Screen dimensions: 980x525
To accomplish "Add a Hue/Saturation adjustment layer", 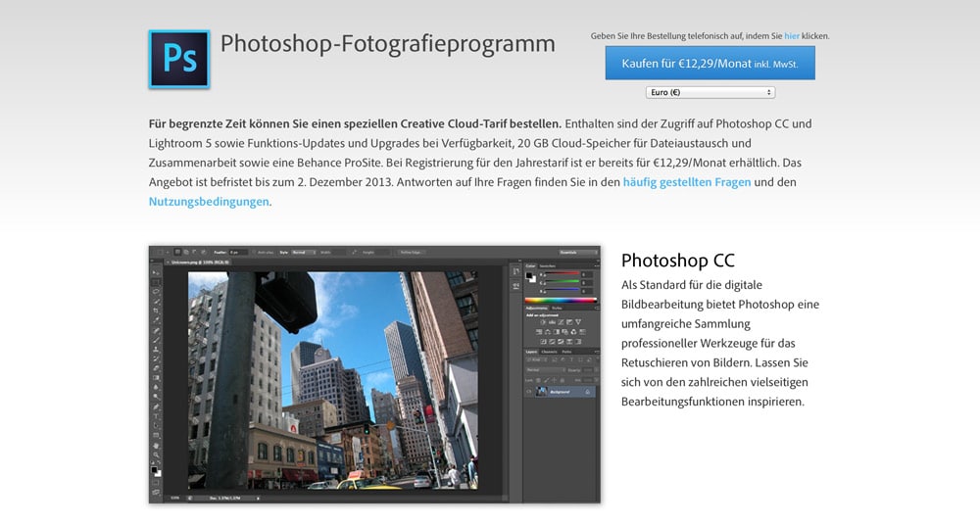I will pos(539,332).
